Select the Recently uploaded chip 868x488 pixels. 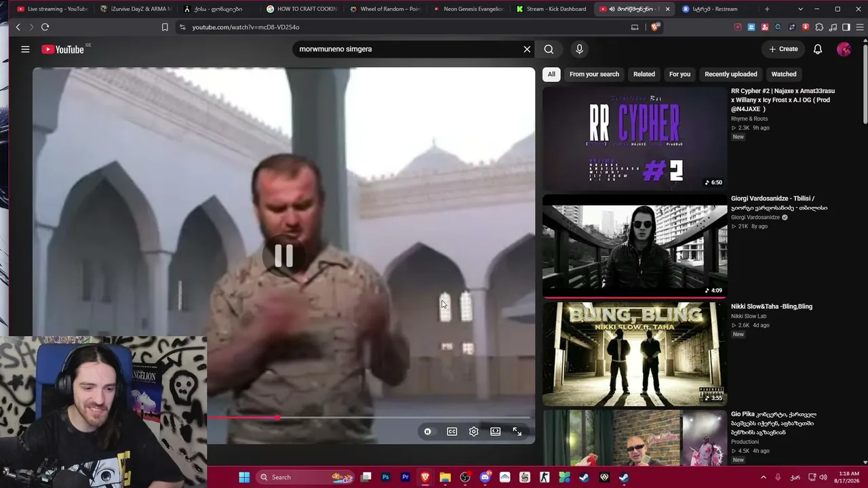[731, 74]
